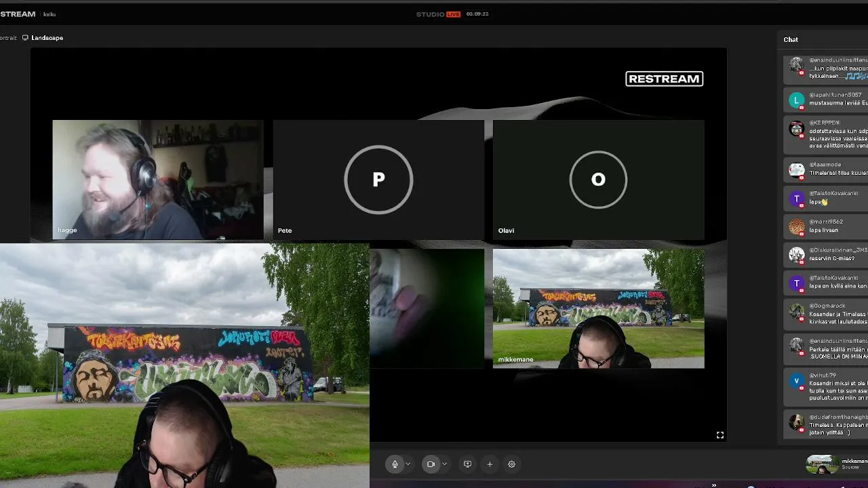Select hagge's video tile
The image size is (868, 488).
(158, 180)
